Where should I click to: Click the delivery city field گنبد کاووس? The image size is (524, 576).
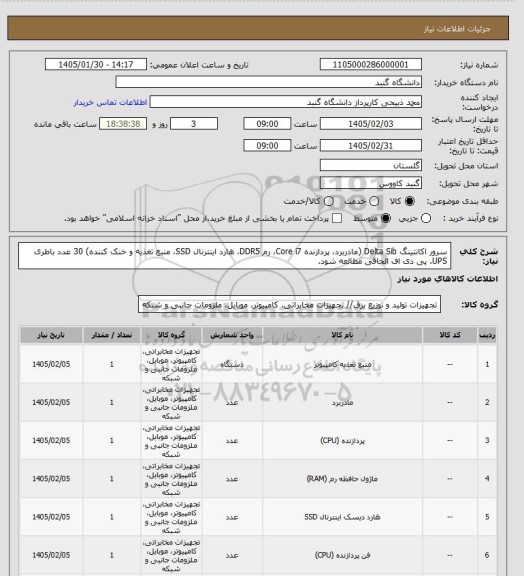370,183
